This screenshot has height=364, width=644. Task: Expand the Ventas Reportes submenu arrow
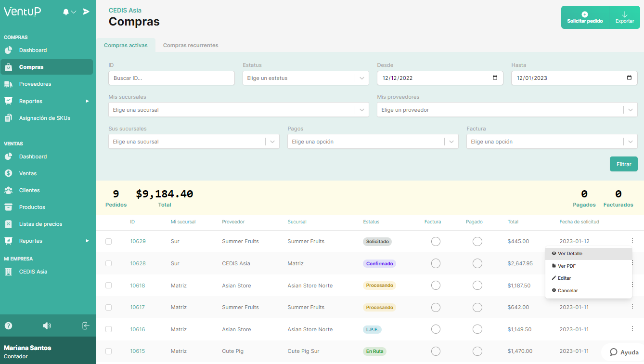(88, 241)
